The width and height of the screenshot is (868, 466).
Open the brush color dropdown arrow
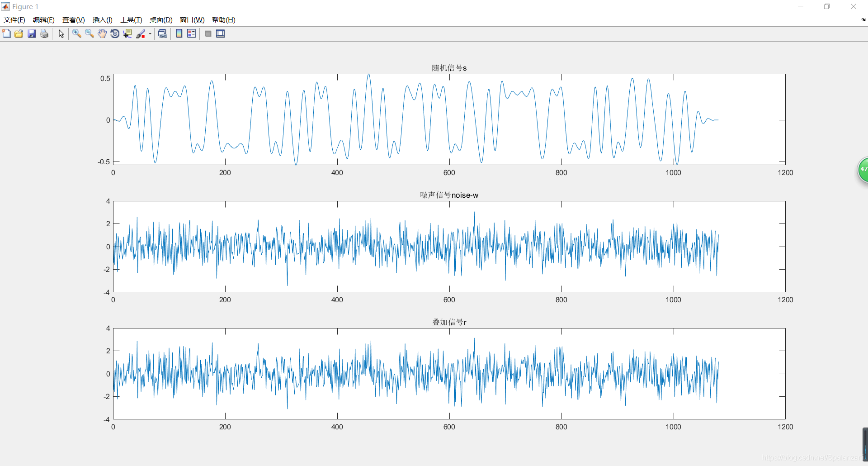tap(150, 34)
